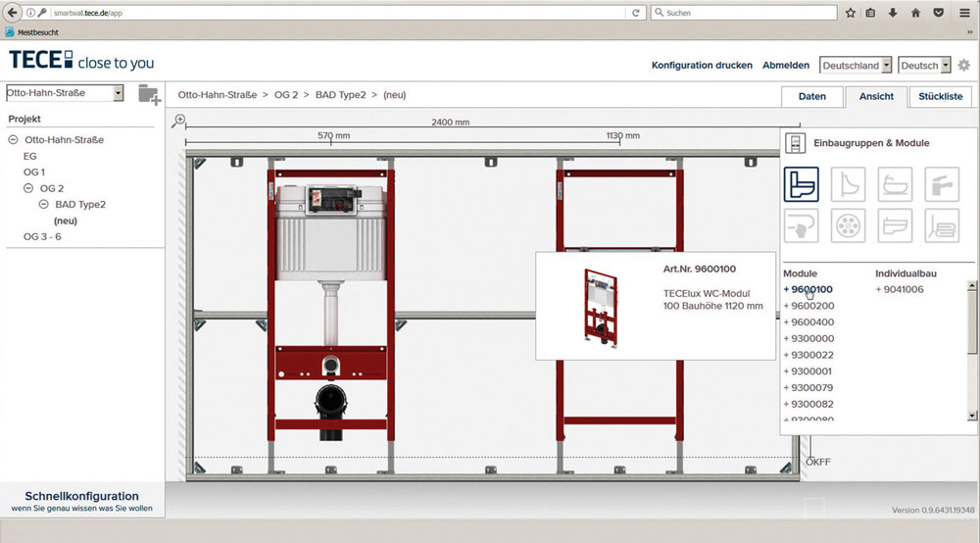Open the browser hamburger menu

[965, 13]
